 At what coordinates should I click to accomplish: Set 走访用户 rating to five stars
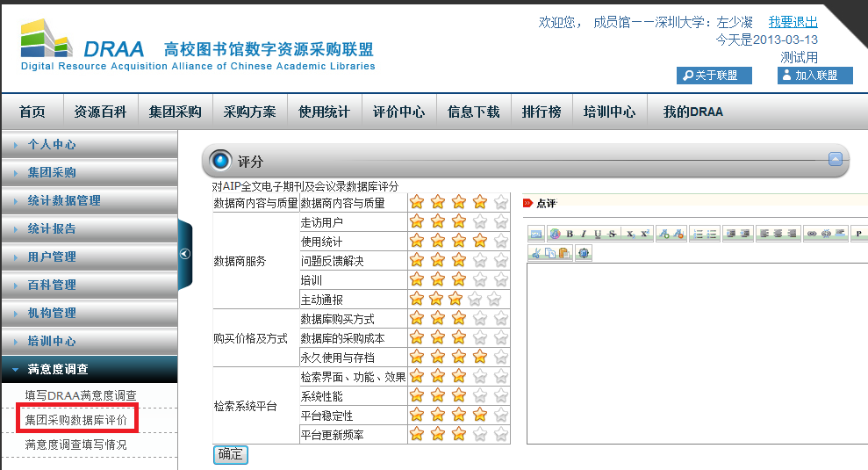(x=500, y=221)
